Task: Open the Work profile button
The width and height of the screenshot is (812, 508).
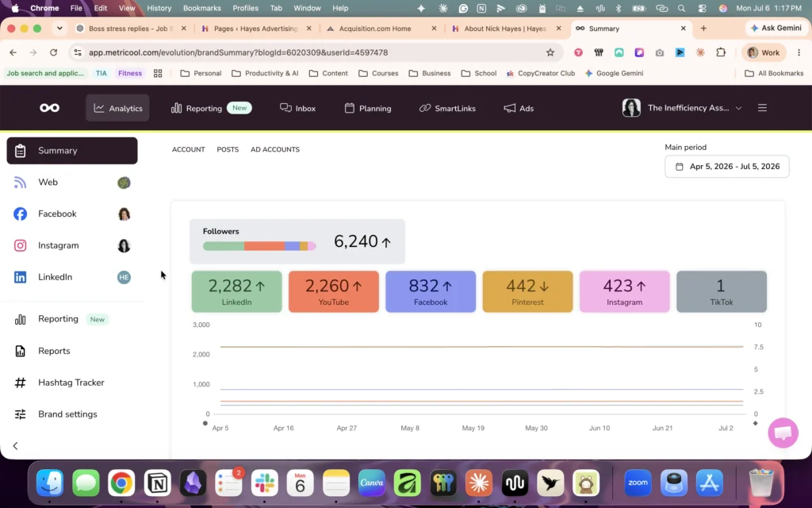Action: [764, 52]
